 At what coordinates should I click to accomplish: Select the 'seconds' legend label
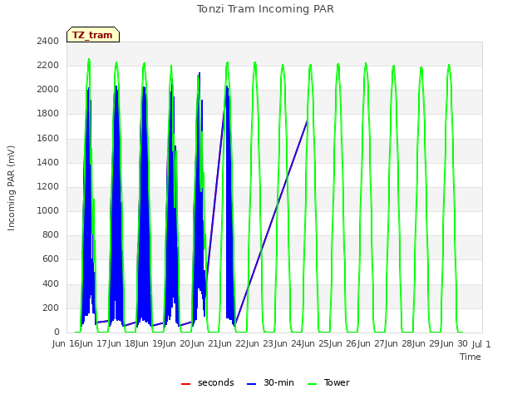(x=216, y=382)
